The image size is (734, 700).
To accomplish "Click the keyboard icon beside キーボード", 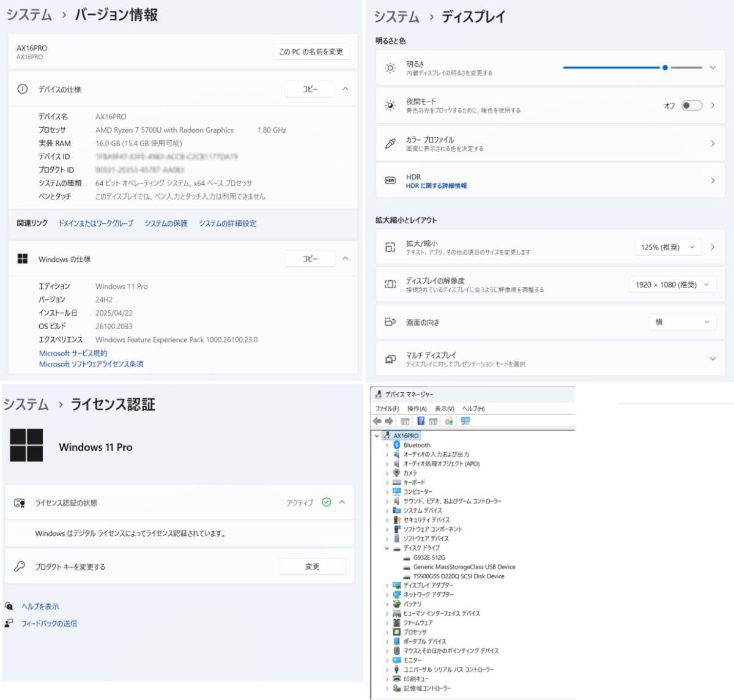I will coord(396,482).
